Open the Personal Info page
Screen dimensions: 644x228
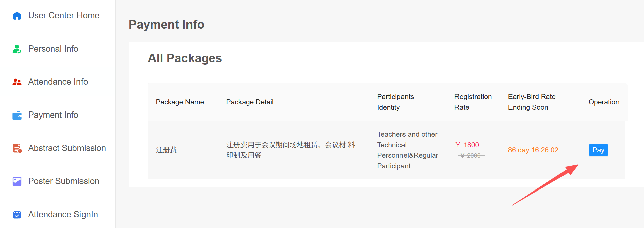pos(53,49)
